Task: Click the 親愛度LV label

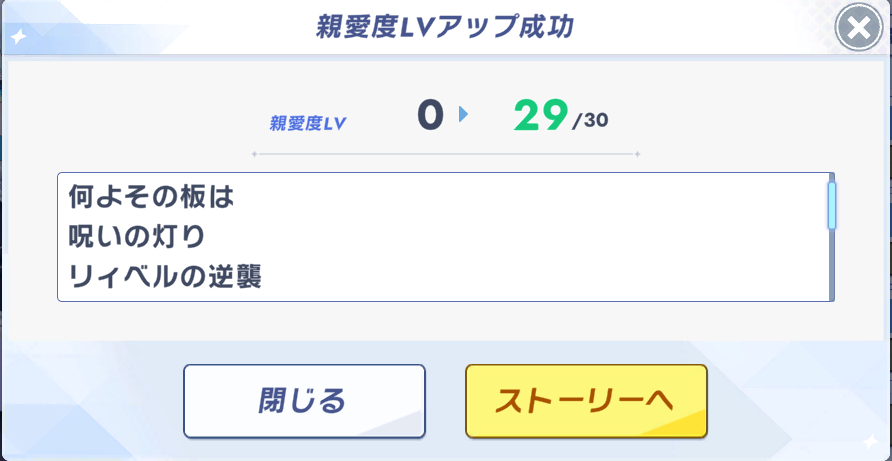Action: coord(308,123)
